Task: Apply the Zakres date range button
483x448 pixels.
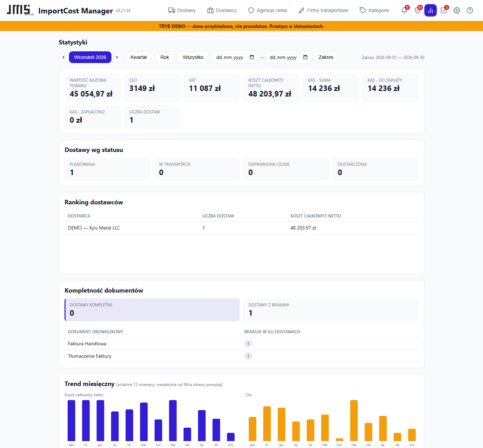Action: [326, 57]
